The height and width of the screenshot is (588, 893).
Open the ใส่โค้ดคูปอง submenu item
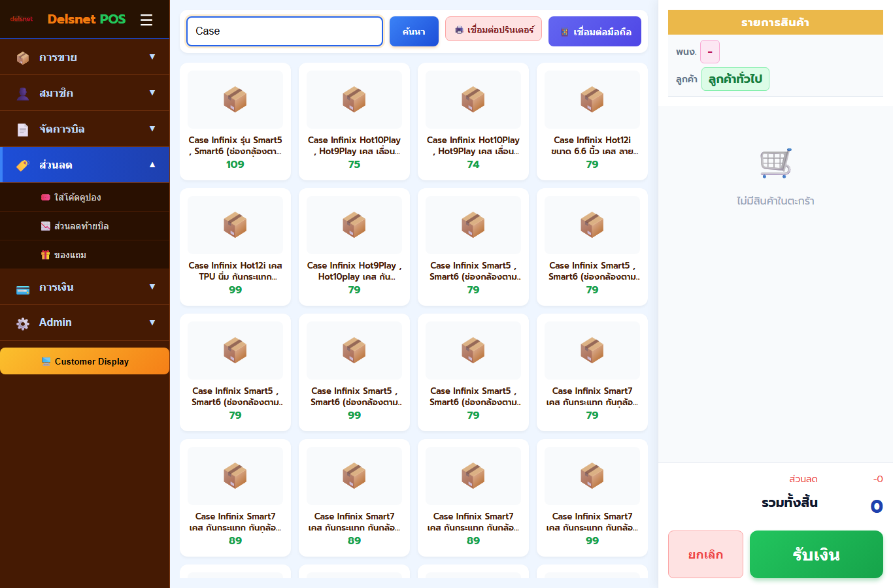pos(85,197)
